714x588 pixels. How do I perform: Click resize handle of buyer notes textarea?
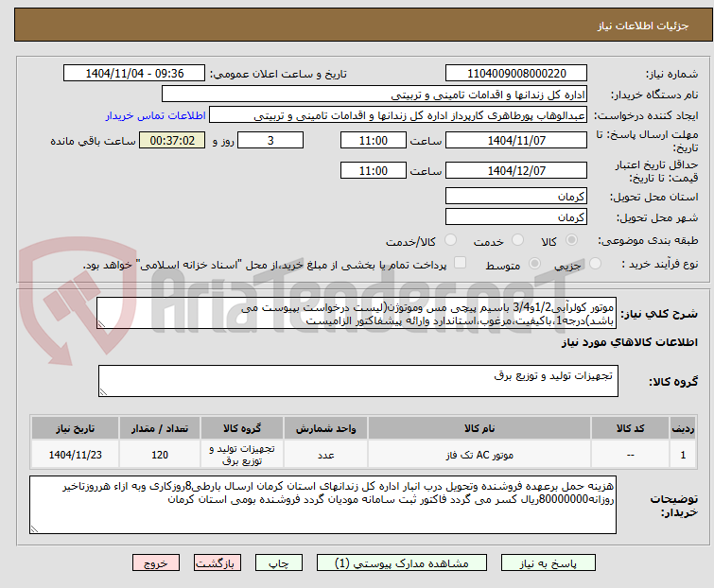[x=34, y=528]
